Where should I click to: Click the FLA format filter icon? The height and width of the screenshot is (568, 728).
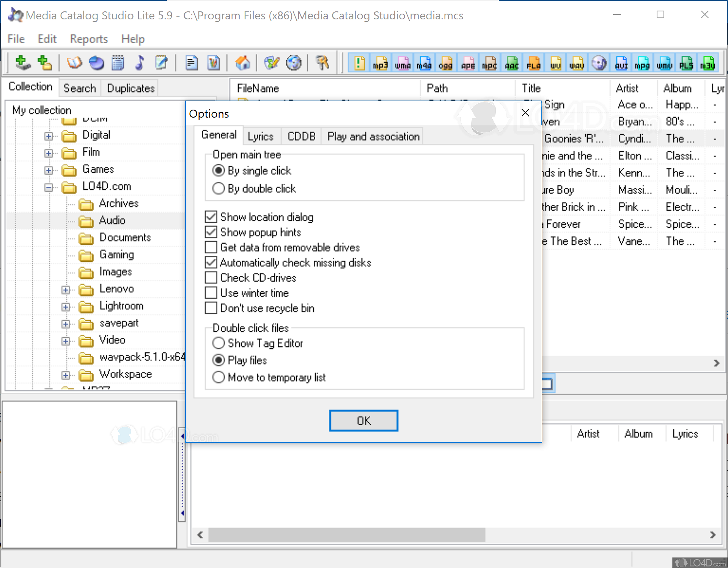pos(533,63)
